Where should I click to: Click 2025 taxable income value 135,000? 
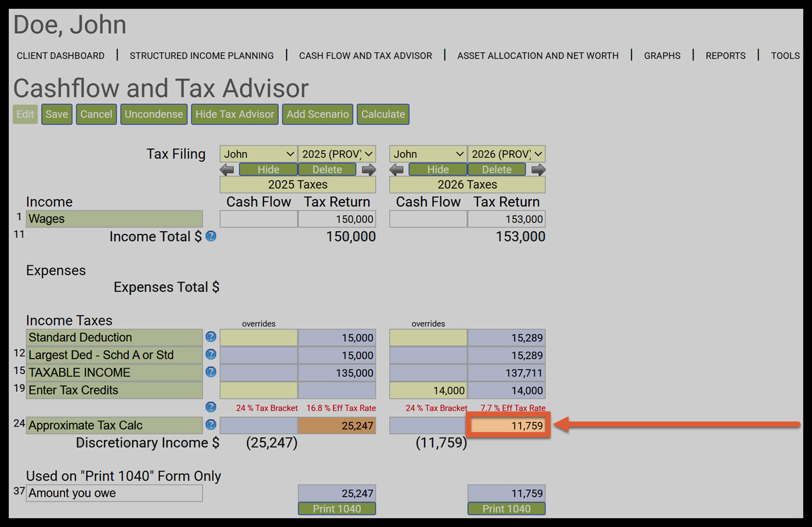337,373
